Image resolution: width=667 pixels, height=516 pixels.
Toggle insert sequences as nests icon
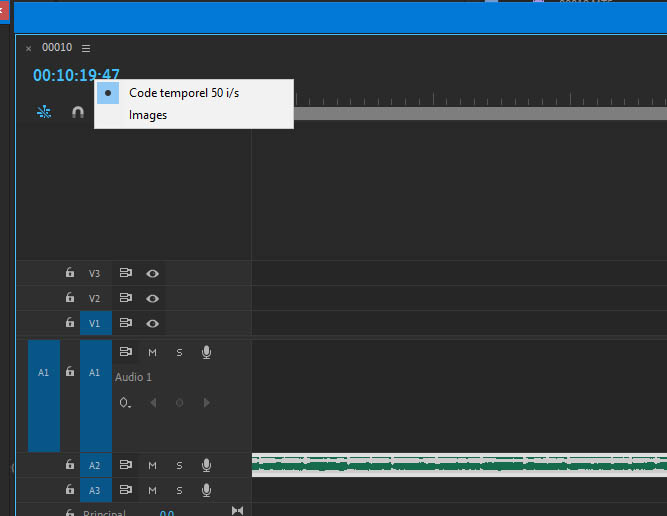click(x=43, y=113)
